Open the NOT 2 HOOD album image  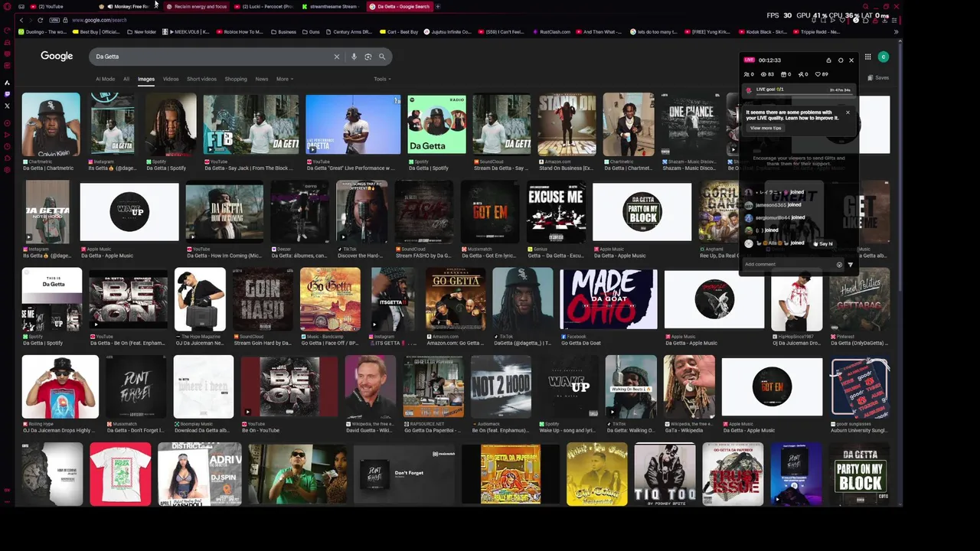click(x=501, y=386)
